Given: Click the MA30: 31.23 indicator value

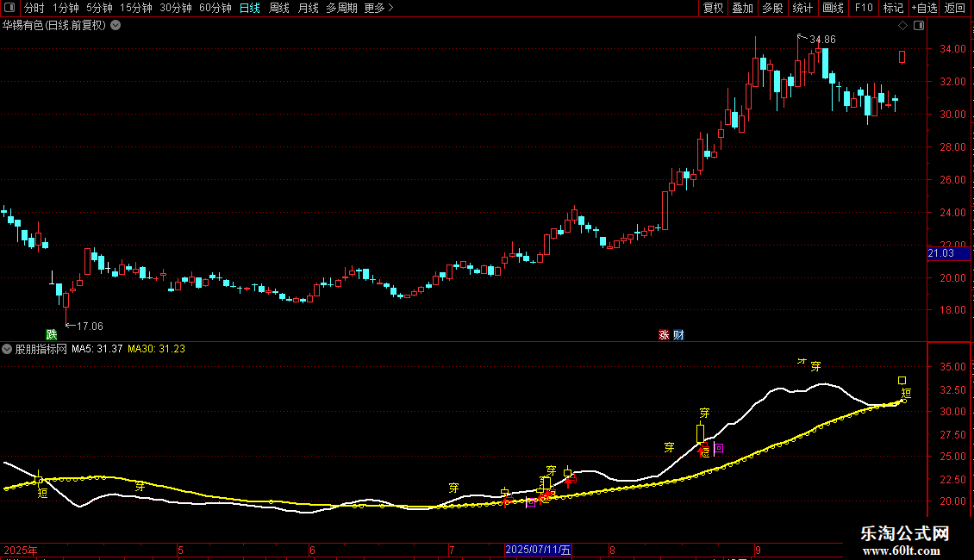Looking at the screenshot, I should tap(157, 349).
